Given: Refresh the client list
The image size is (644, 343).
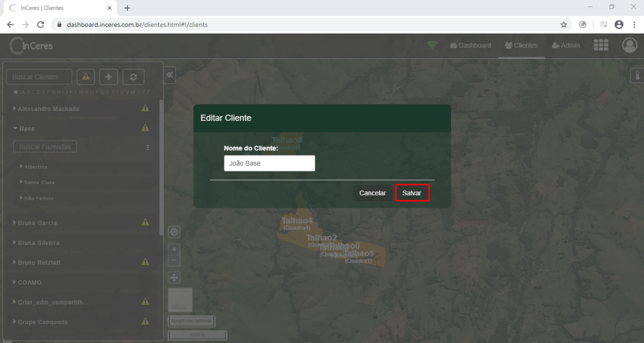Looking at the screenshot, I should (x=133, y=77).
